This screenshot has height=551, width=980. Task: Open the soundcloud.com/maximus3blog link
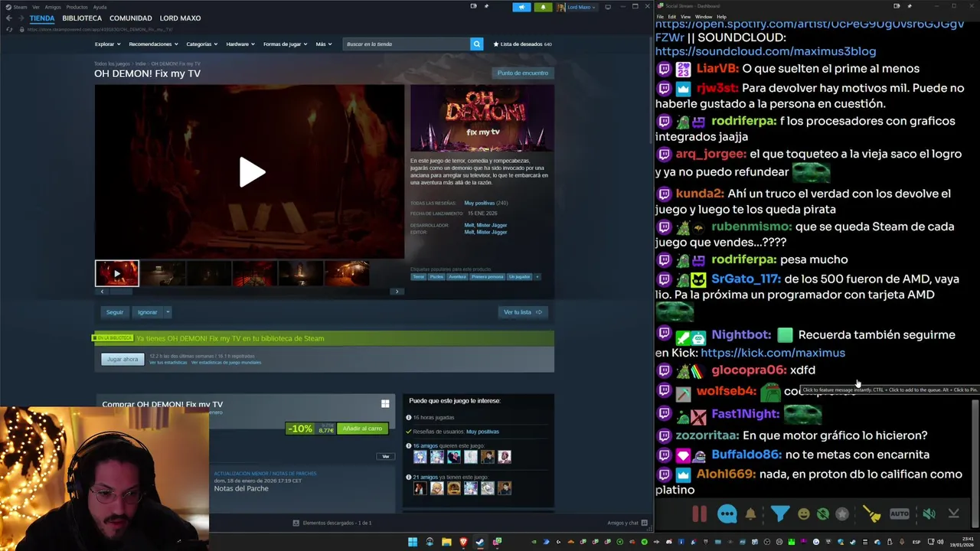pyautogui.click(x=766, y=51)
